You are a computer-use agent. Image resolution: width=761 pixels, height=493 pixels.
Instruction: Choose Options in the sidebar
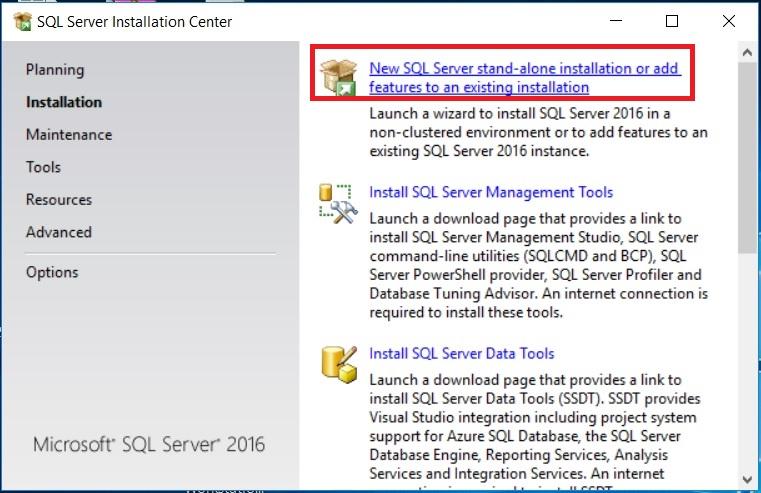pos(52,272)
